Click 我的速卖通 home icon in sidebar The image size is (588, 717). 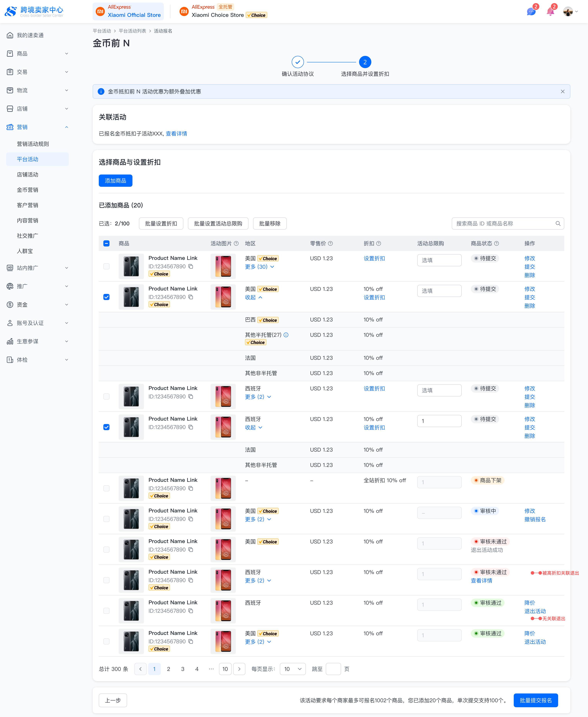pos(10,35)
